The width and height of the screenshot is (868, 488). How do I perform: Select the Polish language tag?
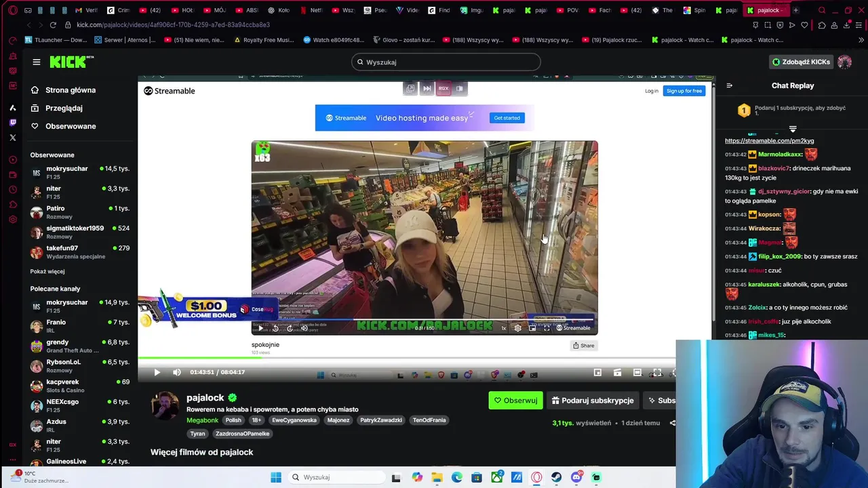click(x=233, y=420)
